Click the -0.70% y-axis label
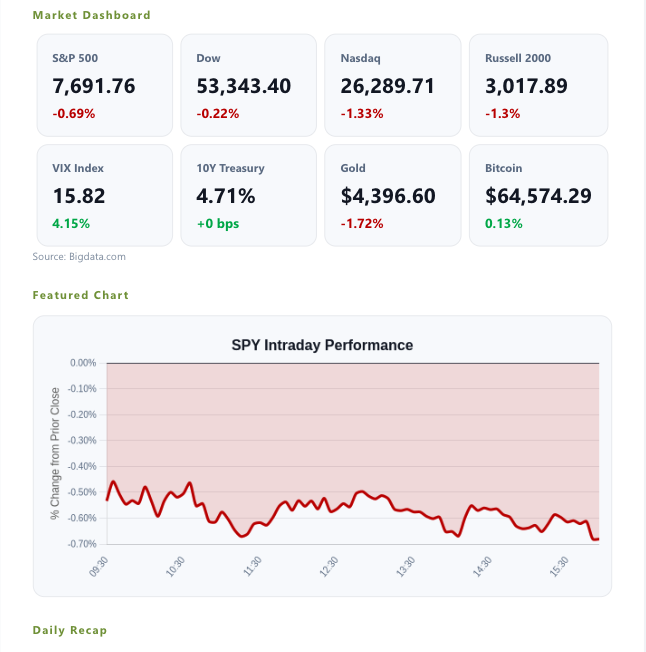Image resolution: width=646 pixels, height=652 pixels. (82, 544)
